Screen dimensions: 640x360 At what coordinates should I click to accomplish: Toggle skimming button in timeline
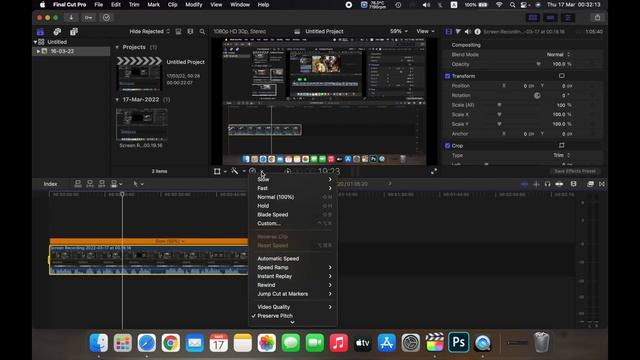(x=524, y=184)
